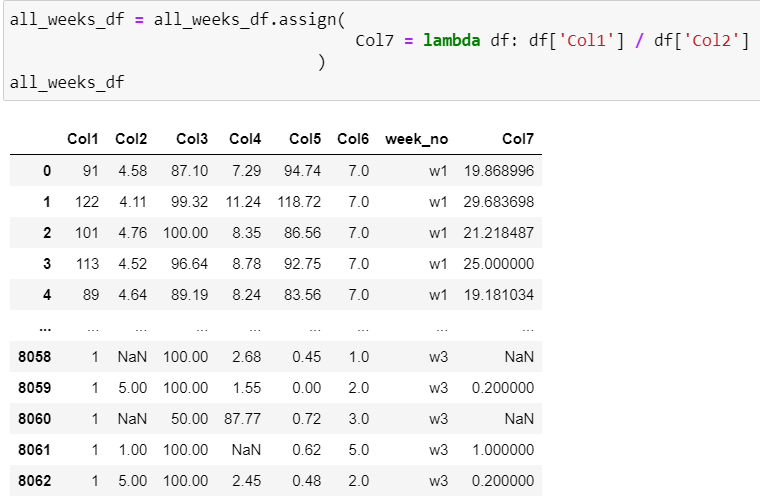Click the Col2 value 4.58
The width and height of the screenshot is (760, 499).
pos(132,171)
